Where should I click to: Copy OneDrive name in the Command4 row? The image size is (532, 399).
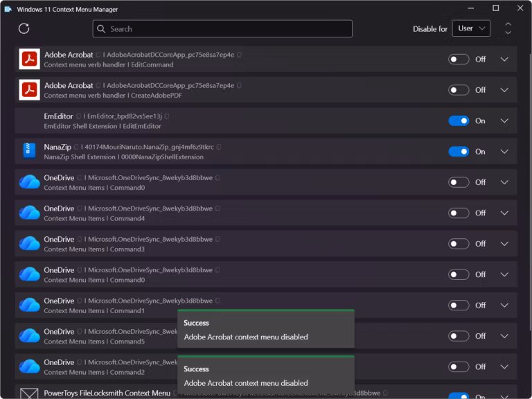(x=80, y=209)
